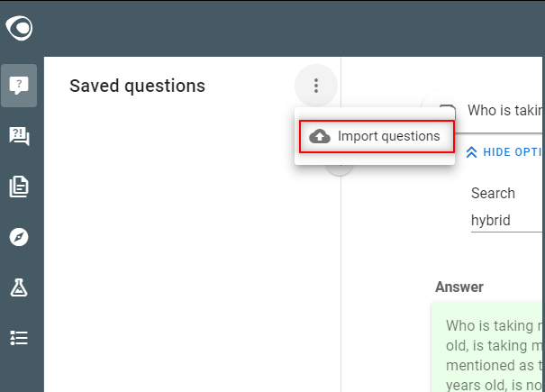Click the round button behind the popup menu
This screenshot has height=392, width=545.
pos(340,169)
